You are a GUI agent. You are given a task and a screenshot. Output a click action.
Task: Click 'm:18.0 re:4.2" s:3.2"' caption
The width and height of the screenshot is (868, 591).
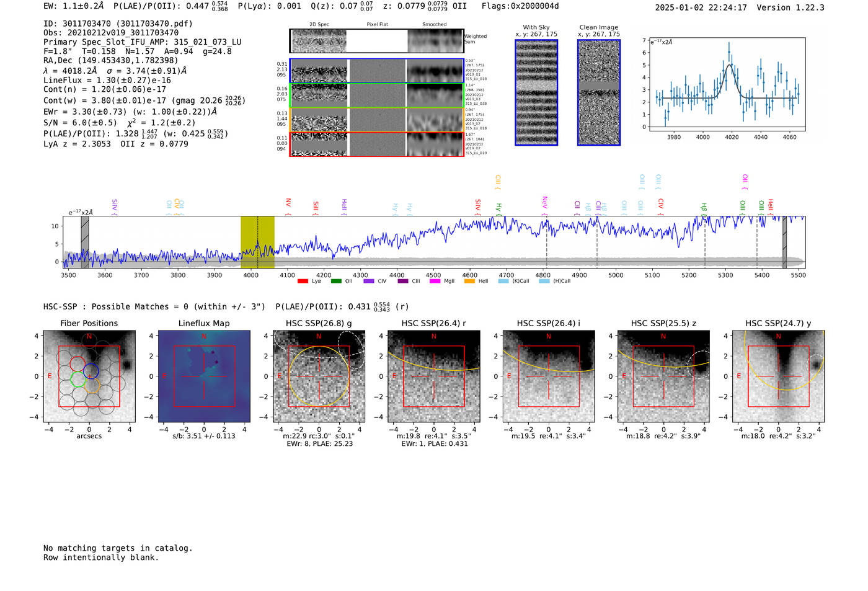[x=779, y=436]
